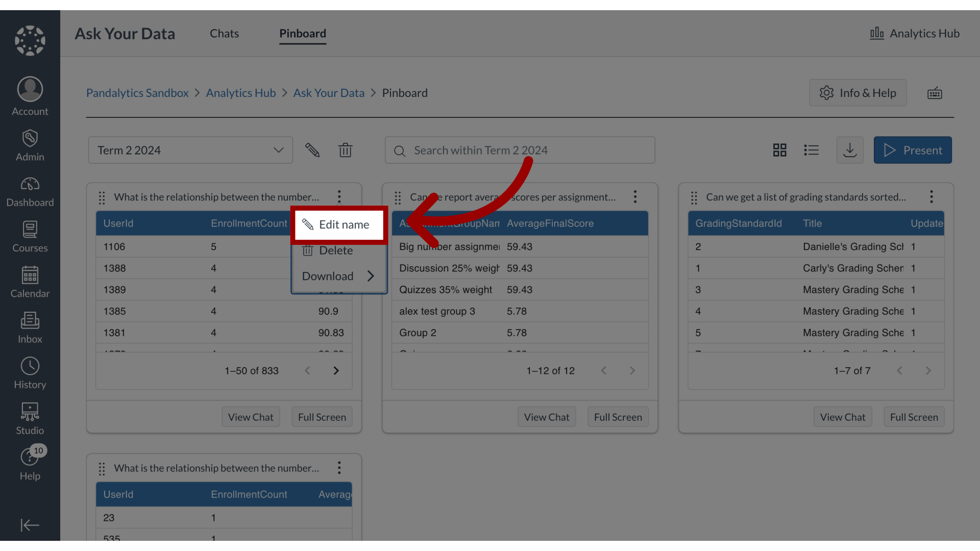Open the keyboard shortcuts icon

935,93
